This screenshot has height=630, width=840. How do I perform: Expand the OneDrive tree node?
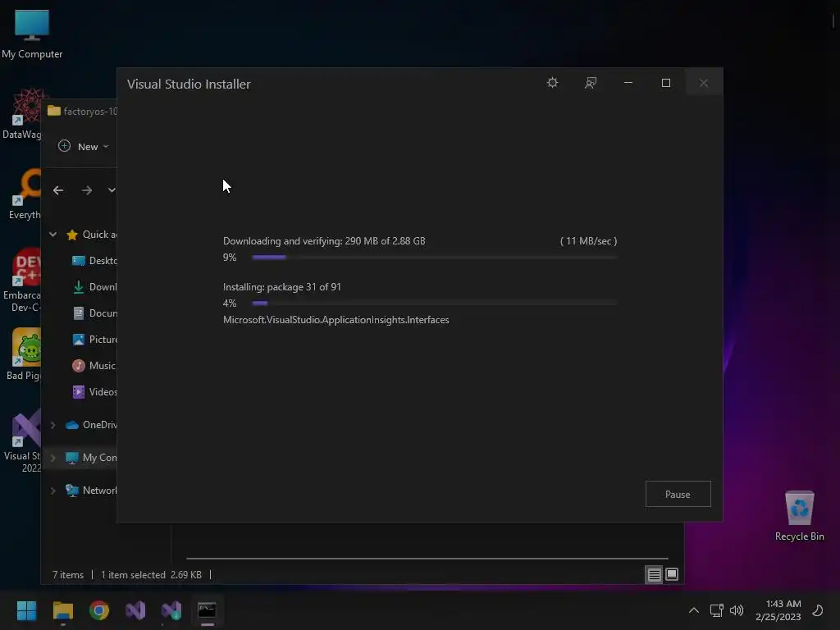(53, 425)
